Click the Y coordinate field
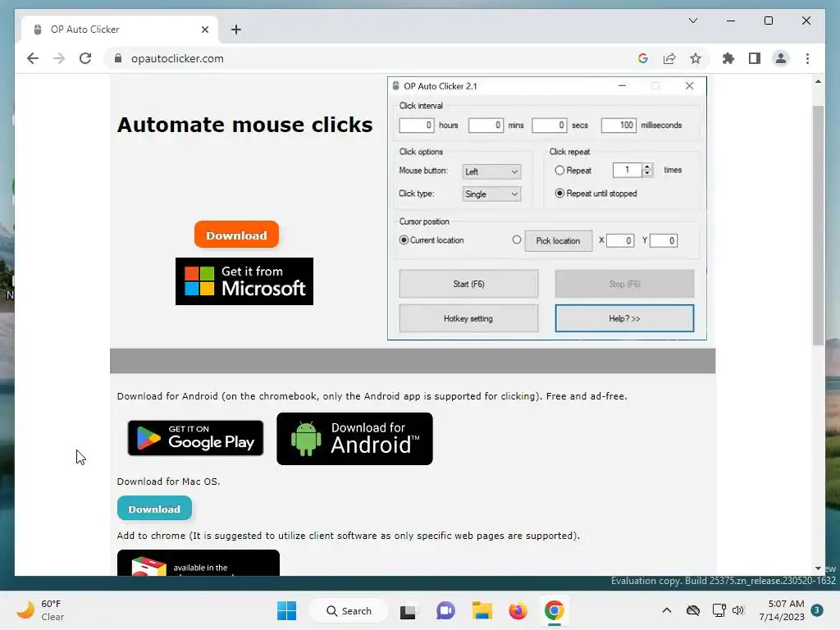The height and width of the screenshot is (630, 840). [664, 240]
